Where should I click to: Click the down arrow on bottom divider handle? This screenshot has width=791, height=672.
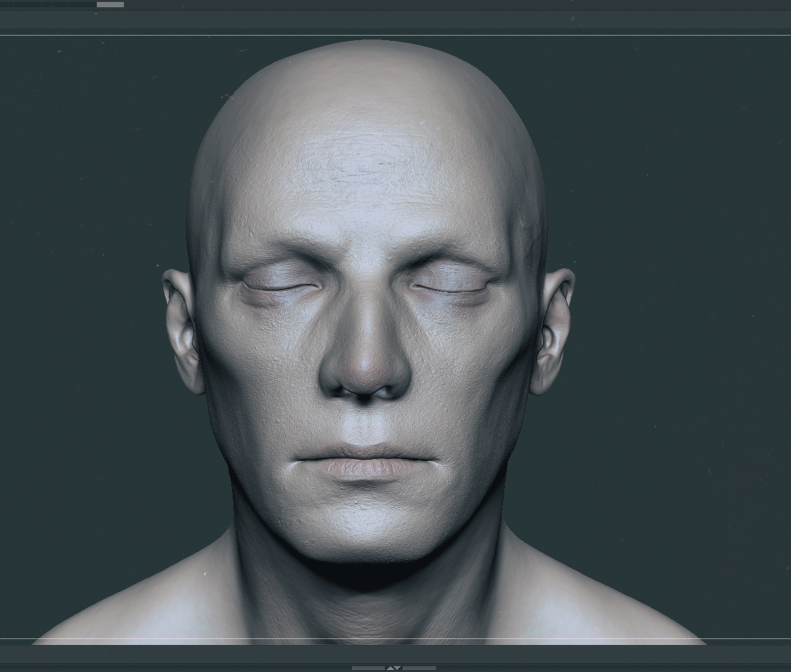(x=397, y=668)
